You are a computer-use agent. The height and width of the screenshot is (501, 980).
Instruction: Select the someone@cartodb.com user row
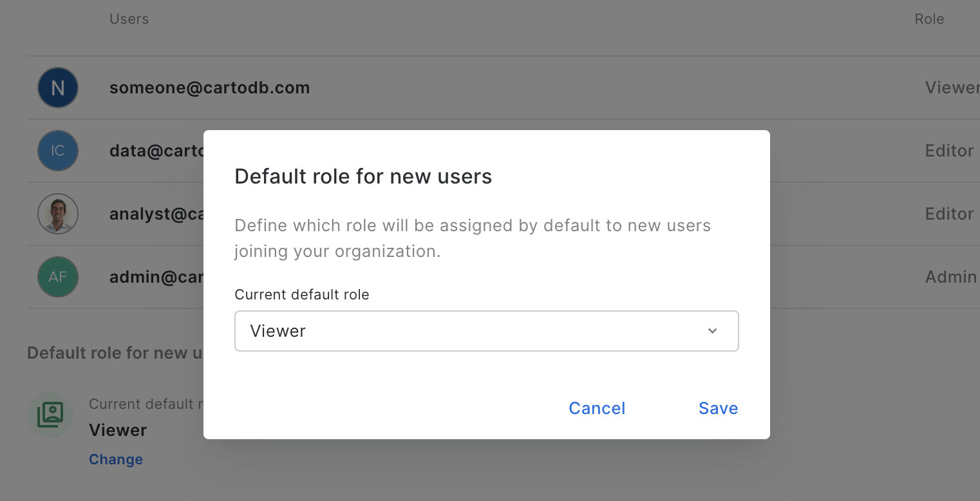tap(209, 88)
